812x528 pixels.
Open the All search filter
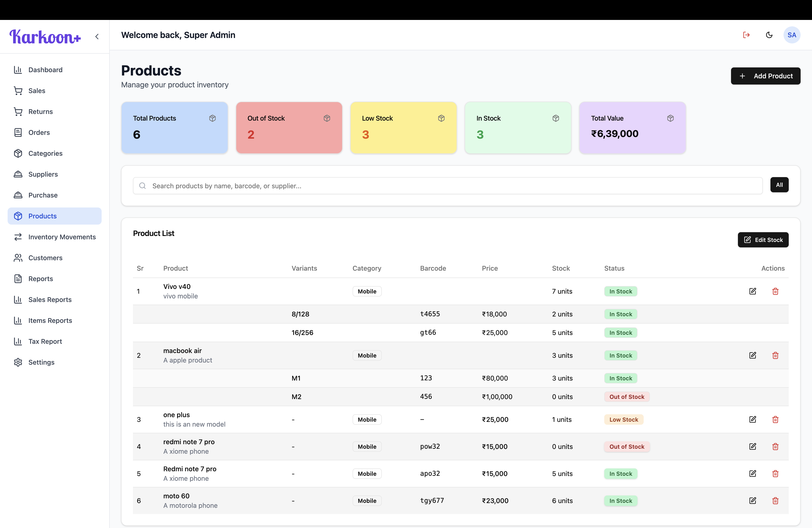click(779, 184)
